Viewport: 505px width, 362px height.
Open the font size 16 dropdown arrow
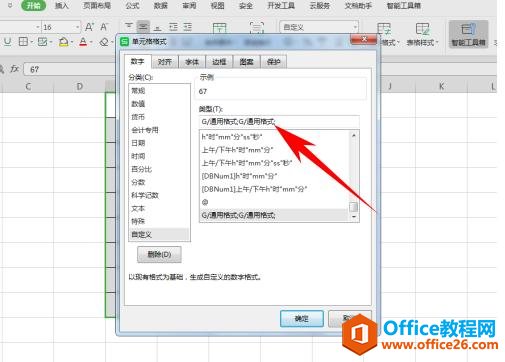tap(77, 27)
